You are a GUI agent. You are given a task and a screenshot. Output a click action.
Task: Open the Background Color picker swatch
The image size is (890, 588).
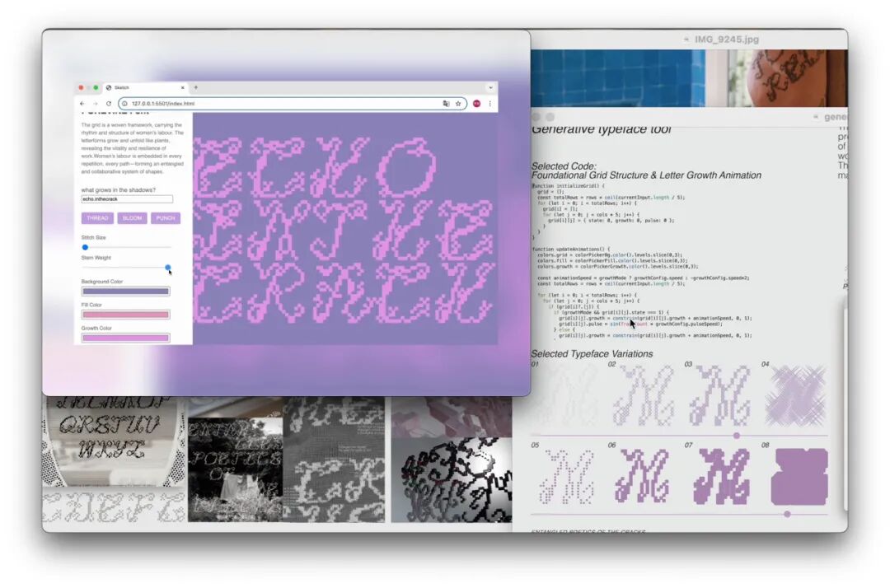125,292
